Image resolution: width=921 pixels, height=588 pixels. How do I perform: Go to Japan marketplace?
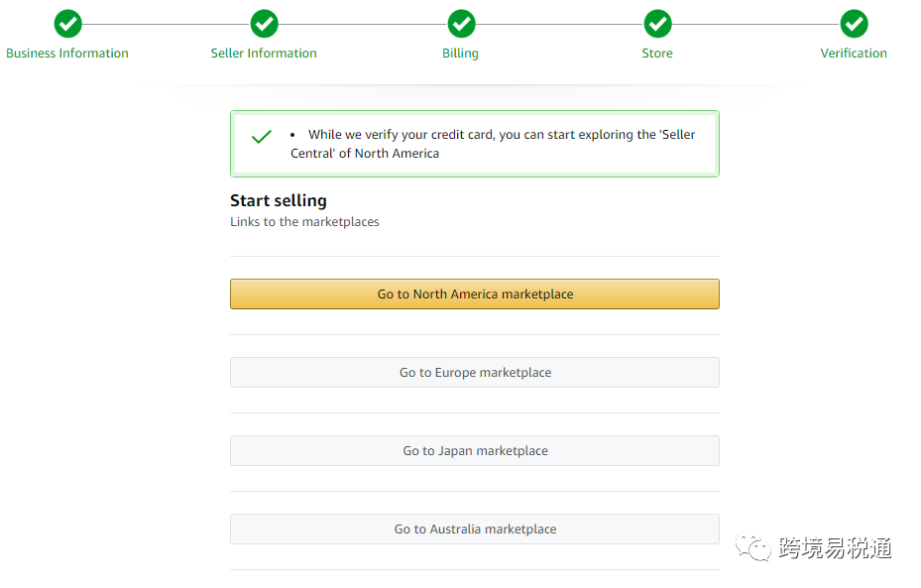(475, 451)
